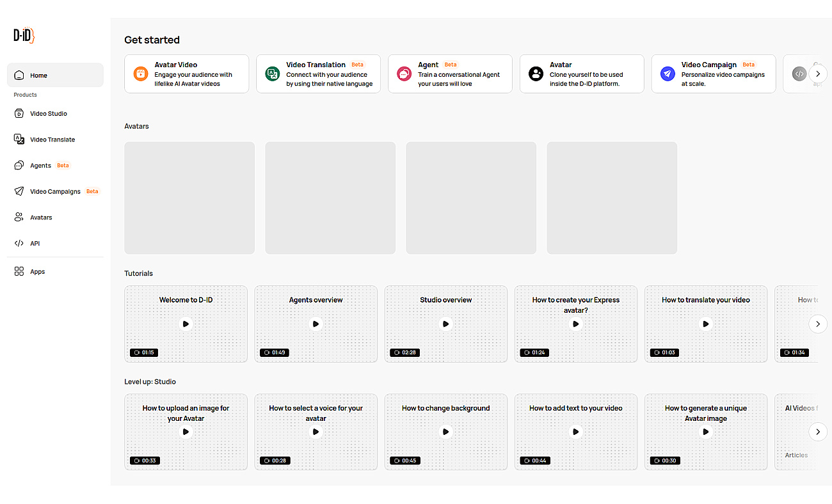Viewport: 832px width, 504px height.
Task: Play How to generate a unique Avatar image
Action: pos(706,432)
